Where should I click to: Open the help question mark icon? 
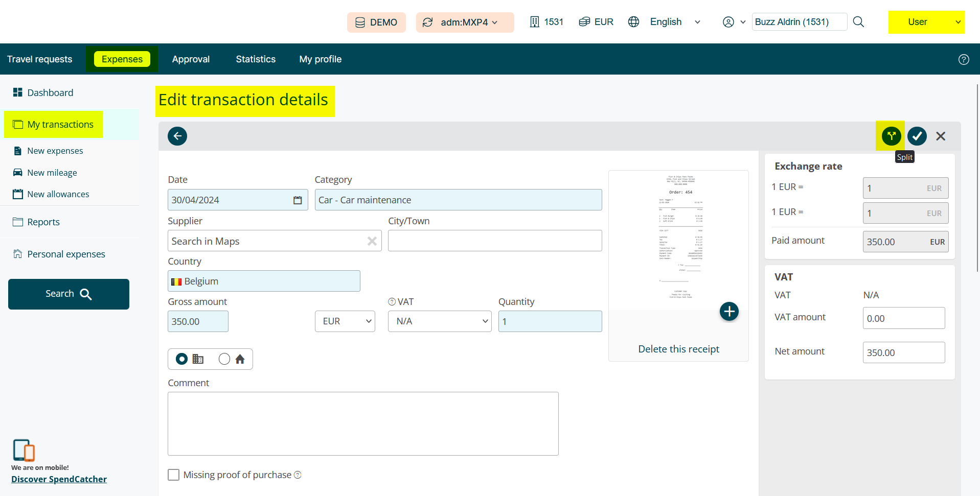(963, 59)
